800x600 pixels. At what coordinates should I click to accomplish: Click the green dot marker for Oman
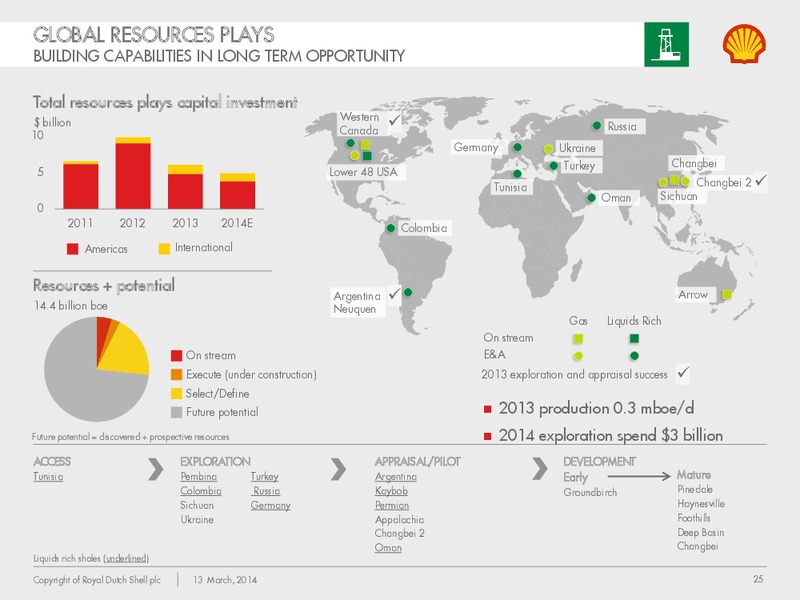coord(591,197)
